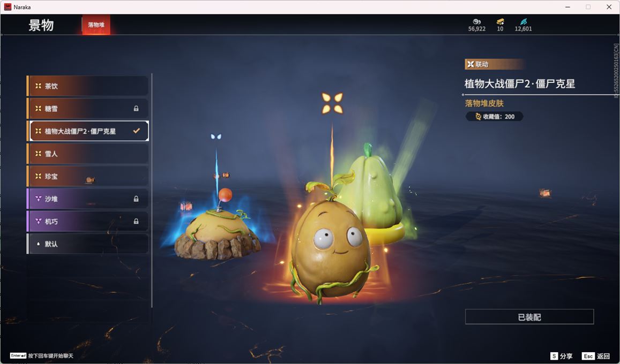Click the 联动 collaboration tag

tap(494, 64)
